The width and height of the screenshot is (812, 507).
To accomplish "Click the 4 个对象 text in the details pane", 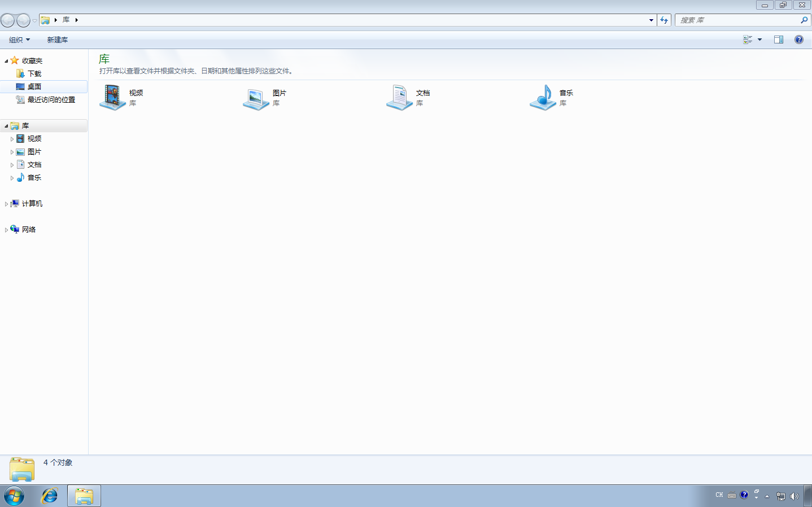I will pyautogui.click(x=58, y=462).
